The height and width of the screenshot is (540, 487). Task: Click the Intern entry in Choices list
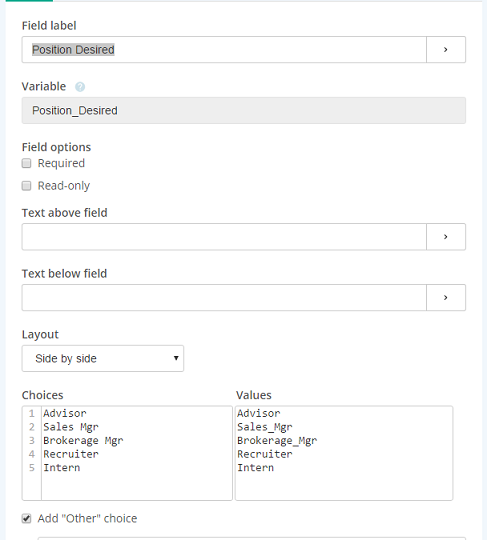62,468
